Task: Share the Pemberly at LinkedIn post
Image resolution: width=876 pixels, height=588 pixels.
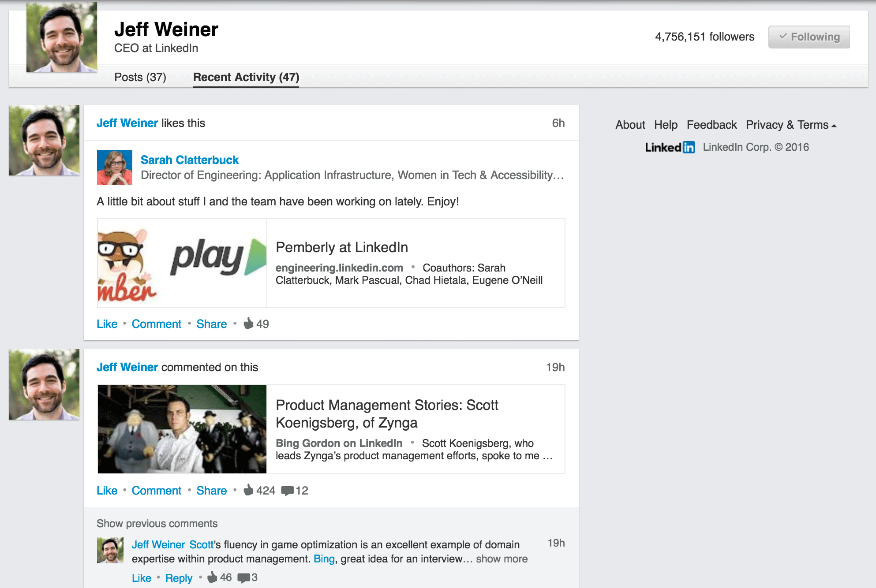Action: (x=212, y=324)
